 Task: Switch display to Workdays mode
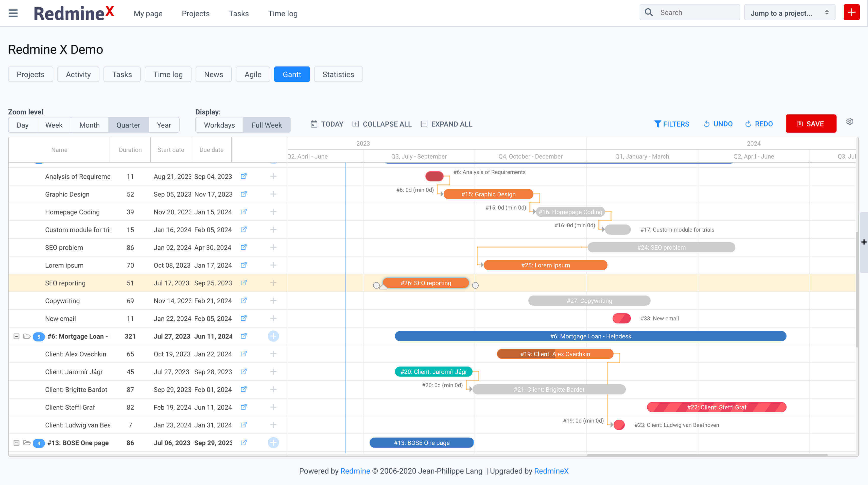[x=219, y=125]
